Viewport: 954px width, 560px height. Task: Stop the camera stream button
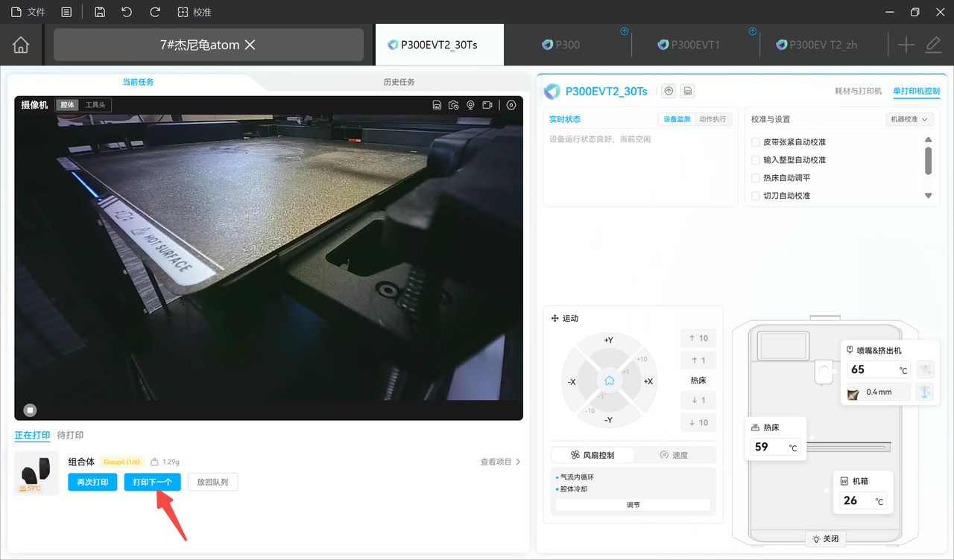pyautogui.click(x=30, y=410)
